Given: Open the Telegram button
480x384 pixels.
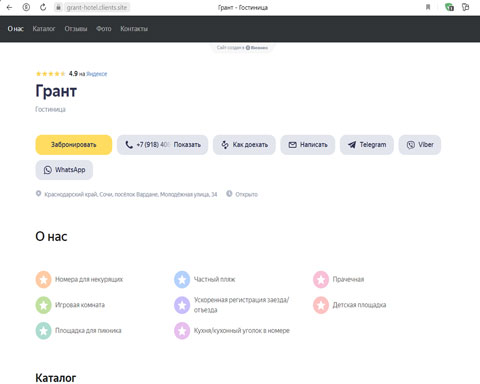Looking at the screenshot, I should (367, 145).
